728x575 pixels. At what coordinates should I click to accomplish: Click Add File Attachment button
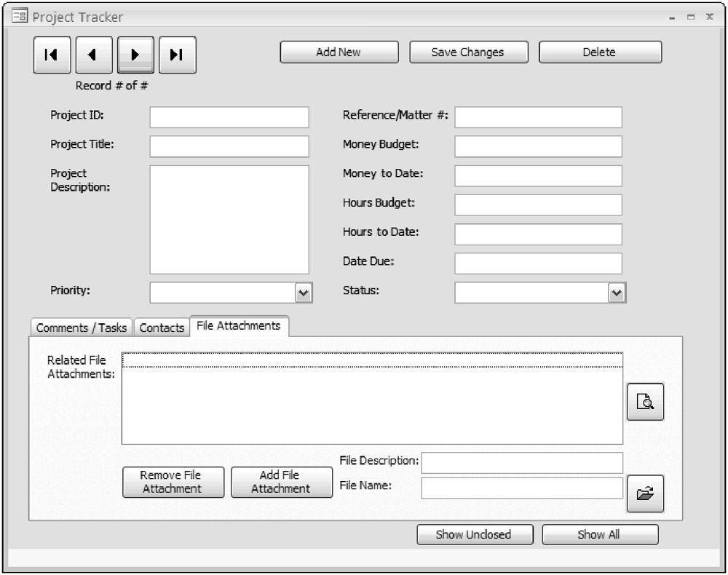coord(280,482)
